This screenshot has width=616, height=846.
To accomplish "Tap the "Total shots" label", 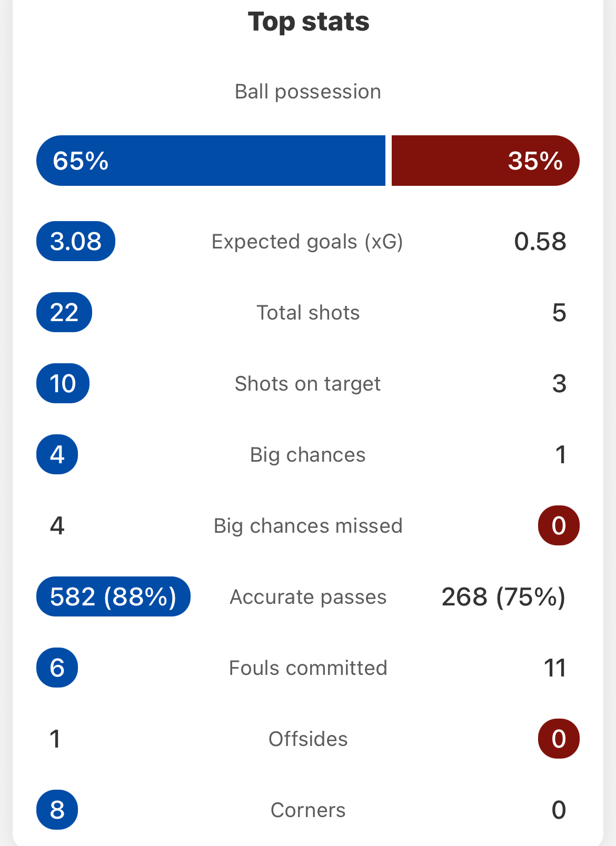I will point(308,313).
